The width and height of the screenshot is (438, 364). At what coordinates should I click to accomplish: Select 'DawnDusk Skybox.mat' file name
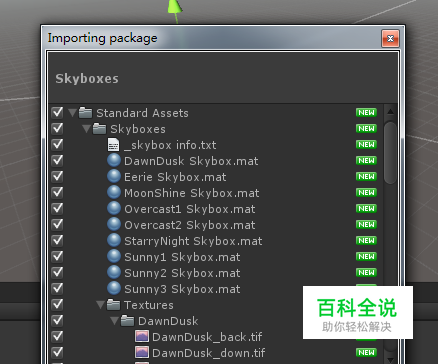tap(191, 161)
